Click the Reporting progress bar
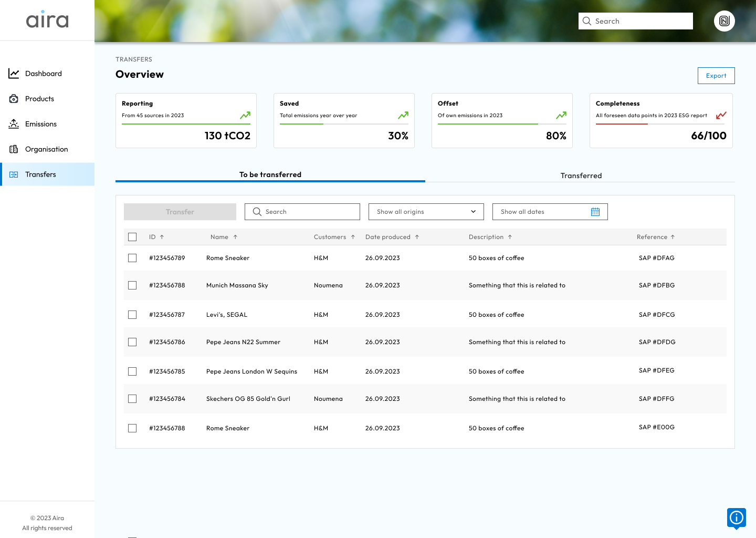The height and width of the screenshot is (538, 756). pos(186,124)
